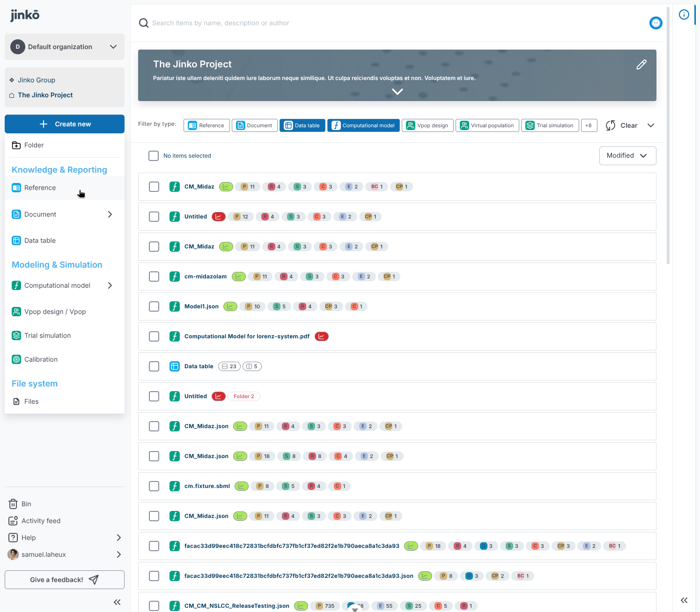Image resolution: width=700 pixels, height=612 pixels.
Task: Click the Jinko Group icon in sidebar
Action: pos(12,80)
